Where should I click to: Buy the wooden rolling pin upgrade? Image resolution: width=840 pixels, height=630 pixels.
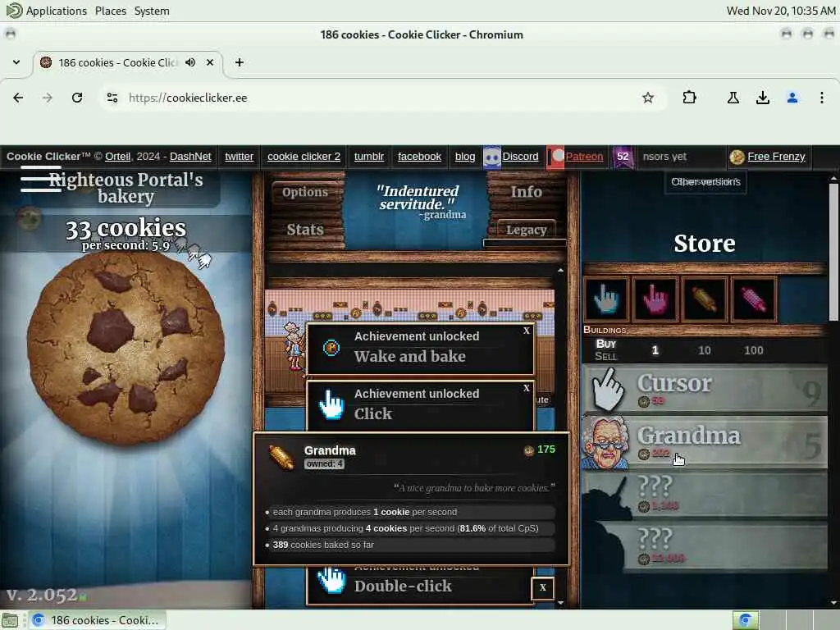pyautogui.click(x=705, y=299)
